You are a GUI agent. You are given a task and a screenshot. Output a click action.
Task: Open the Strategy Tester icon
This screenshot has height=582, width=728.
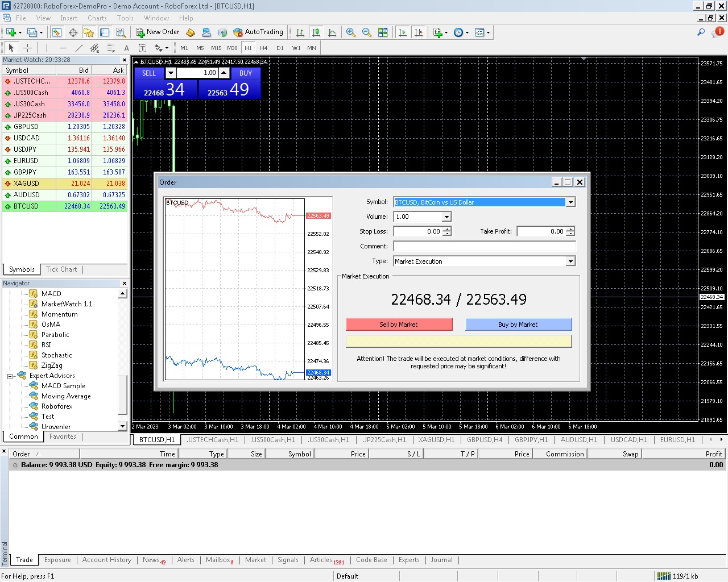point(121,32)
